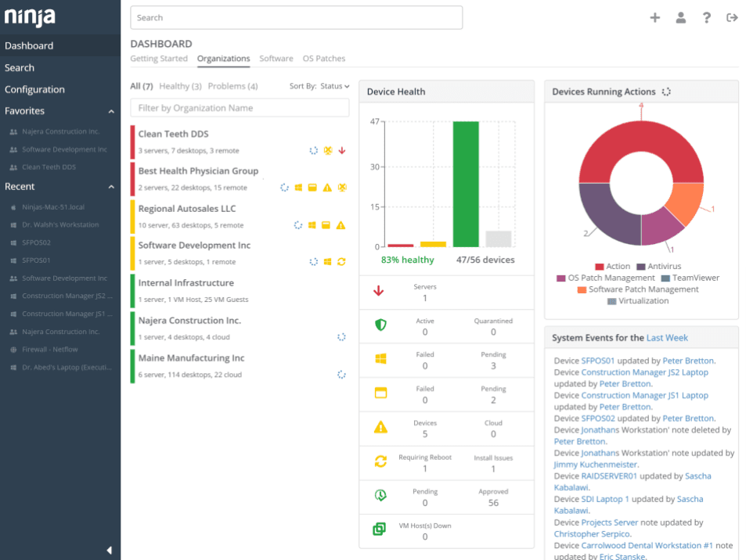Click the Windows OS patch icon in Device Health
The image size is (746, 560).
380,359
